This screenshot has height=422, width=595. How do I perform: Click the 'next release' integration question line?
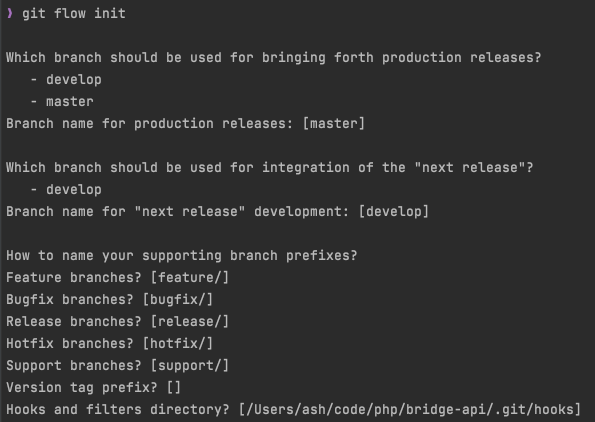pyautogui.click(x=270, y=168)
